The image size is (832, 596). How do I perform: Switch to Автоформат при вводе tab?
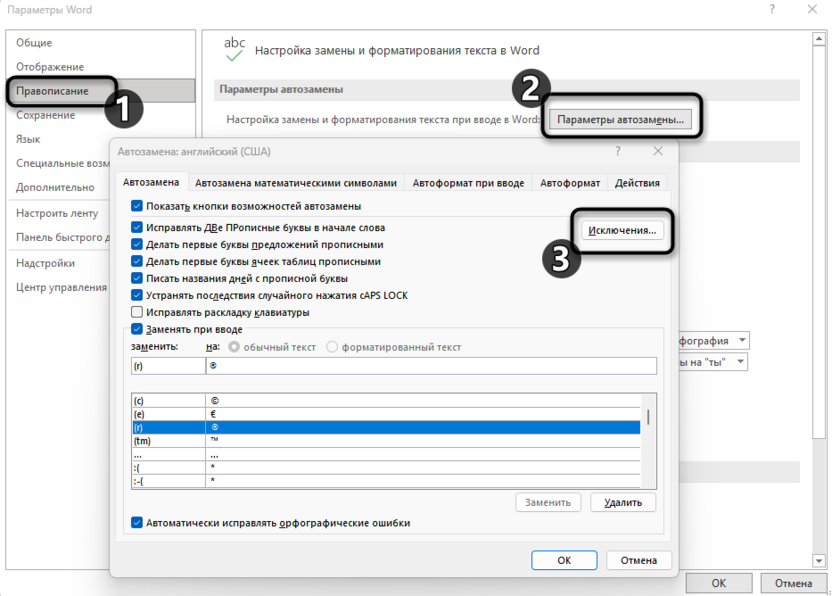[469, 183]
